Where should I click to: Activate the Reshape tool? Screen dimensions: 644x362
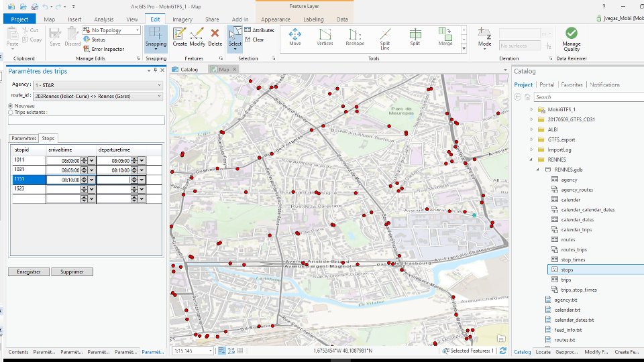[x=355, y=37]
